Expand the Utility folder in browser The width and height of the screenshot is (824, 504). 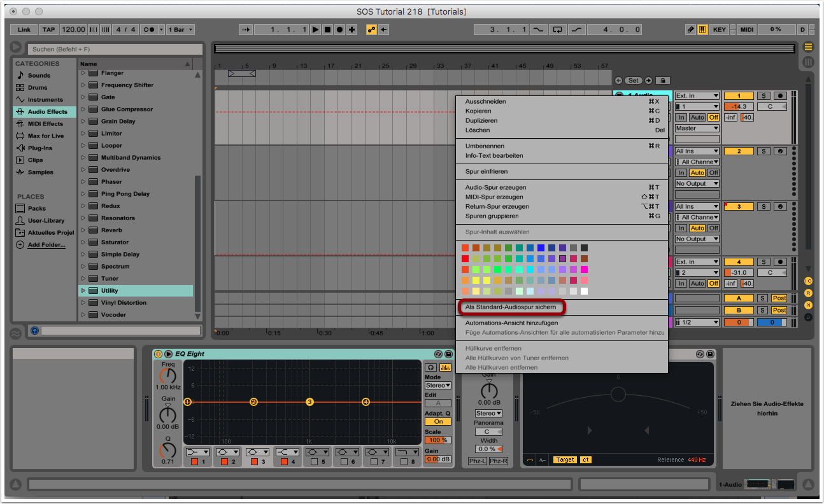(x=83, y=291)
